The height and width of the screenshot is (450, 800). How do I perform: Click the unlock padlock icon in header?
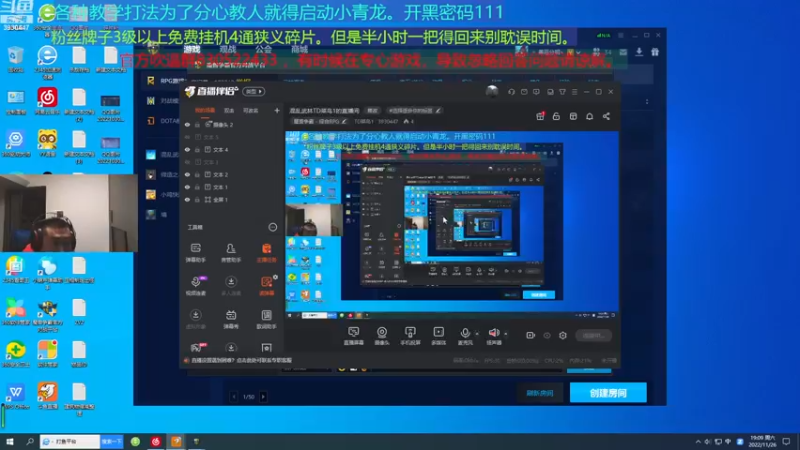pos(556,116)
